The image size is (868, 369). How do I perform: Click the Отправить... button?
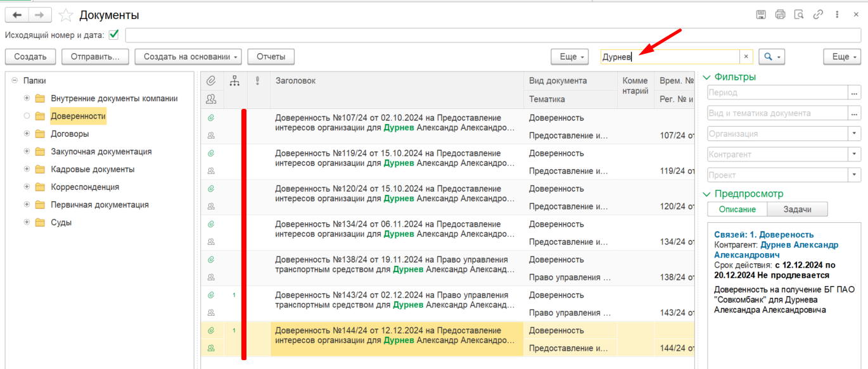pyautogui.click(x=95, y=57)
